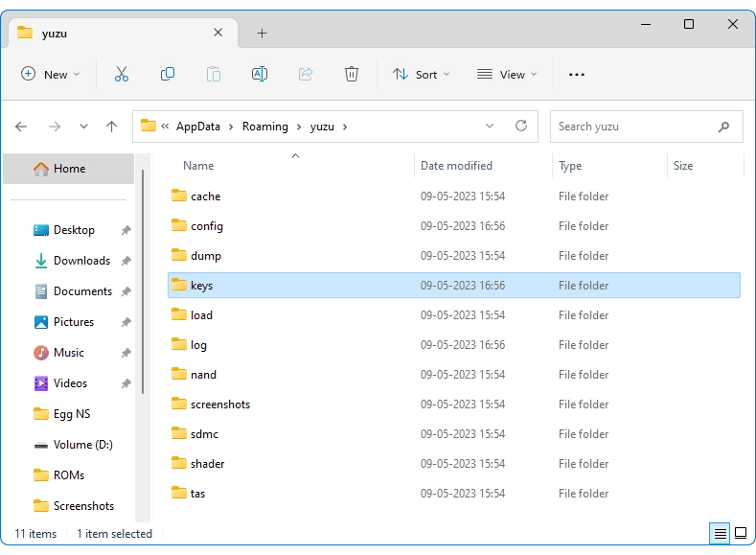Refresh the yuzu folder listing
The height and width of the screenshot is (555, 756).
pyautogui.click(x=521, y=126)
